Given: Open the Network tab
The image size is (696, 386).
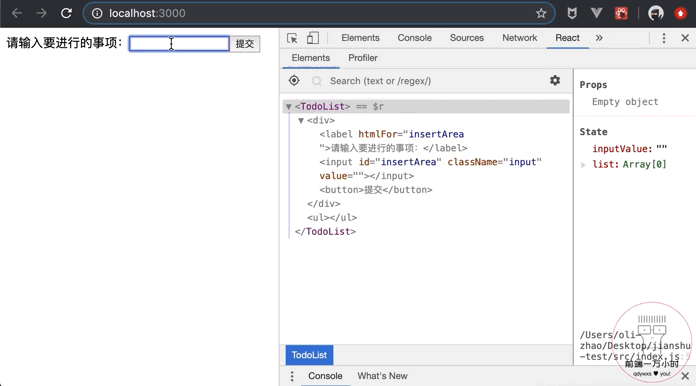Looking at the screenshot, I should 519,38.
